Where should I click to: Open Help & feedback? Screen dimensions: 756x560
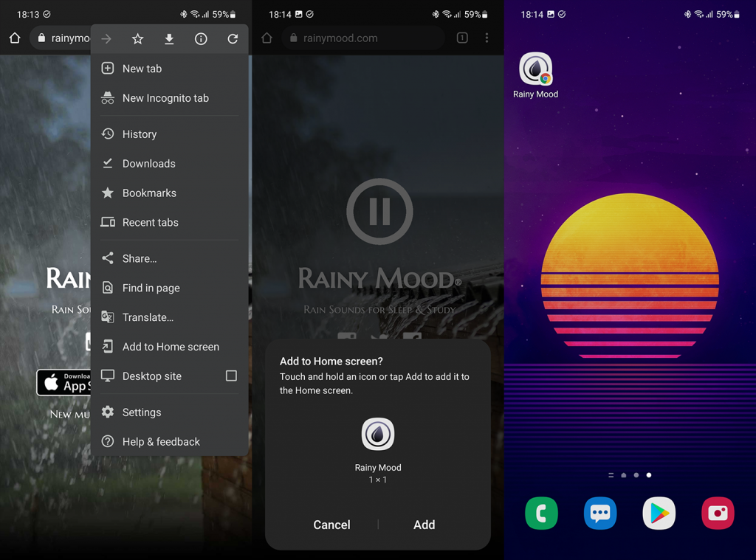(169, 441)
